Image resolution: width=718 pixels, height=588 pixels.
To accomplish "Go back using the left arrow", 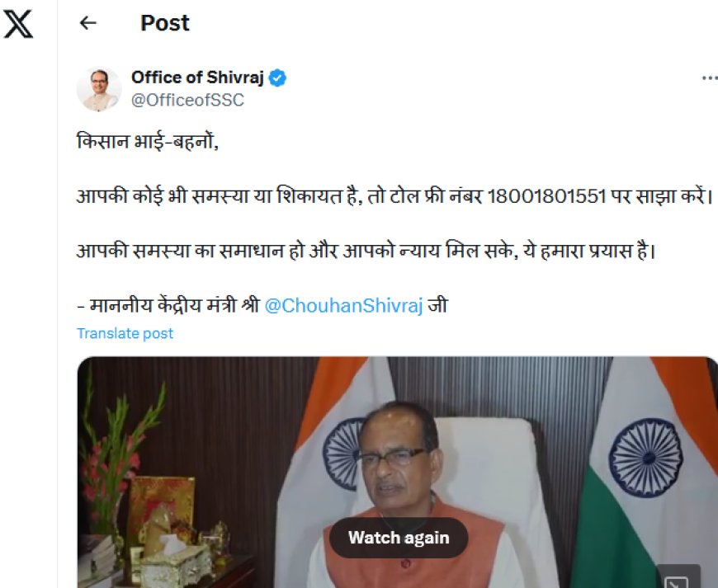I will (x=88, y=23).
